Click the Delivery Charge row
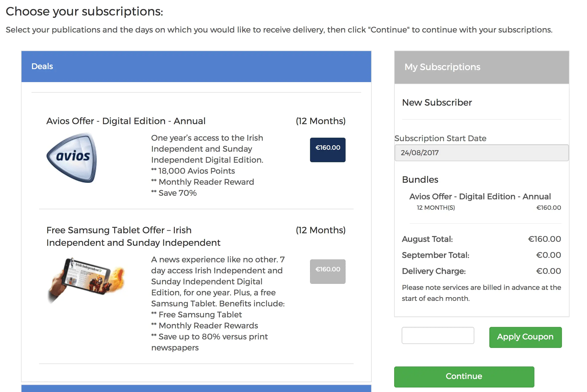This screenshot has height=392, width=587. (481, 271)
